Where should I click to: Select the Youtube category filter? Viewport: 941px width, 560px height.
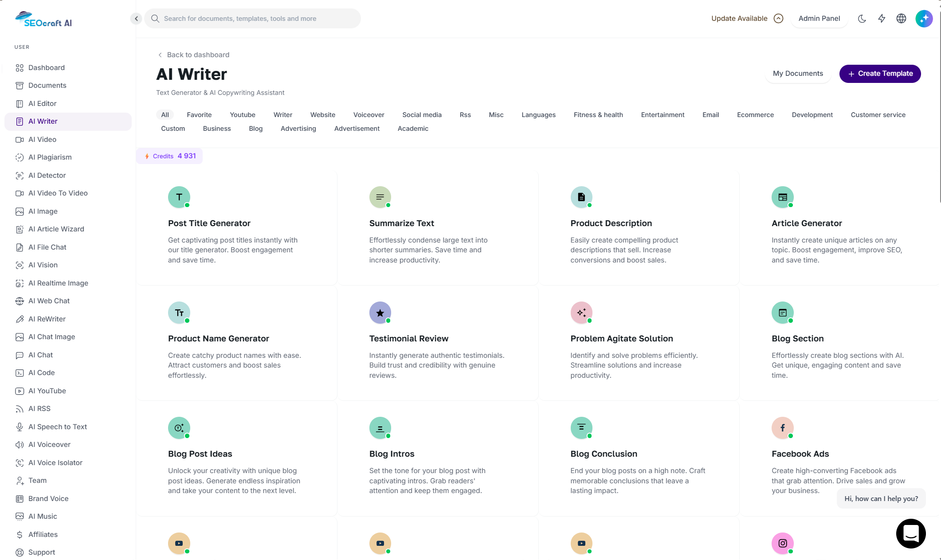pos(242,115)
